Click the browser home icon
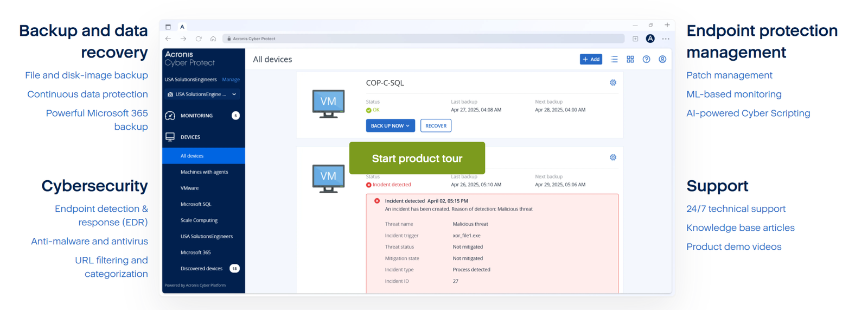The height and width of the screenshot is (310, 868). [x=213, y=39]
